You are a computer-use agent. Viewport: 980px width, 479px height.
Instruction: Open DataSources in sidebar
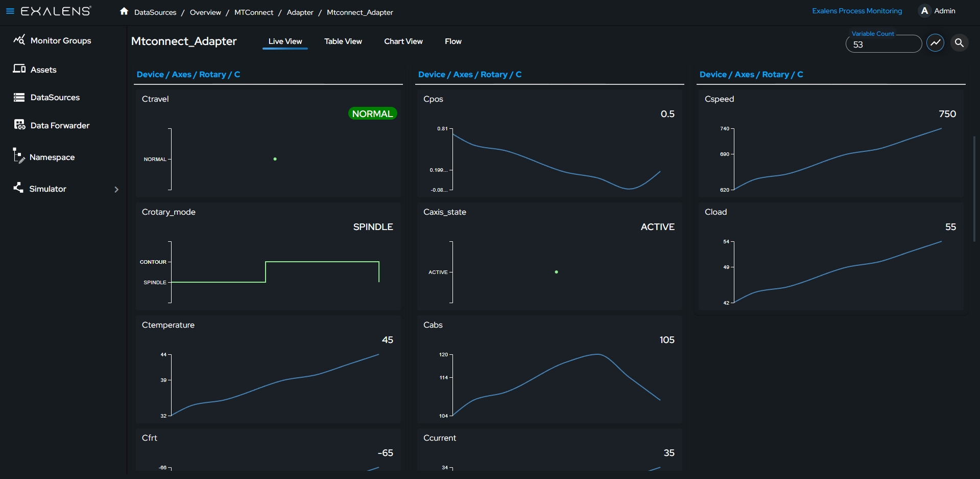pos(55,97)
